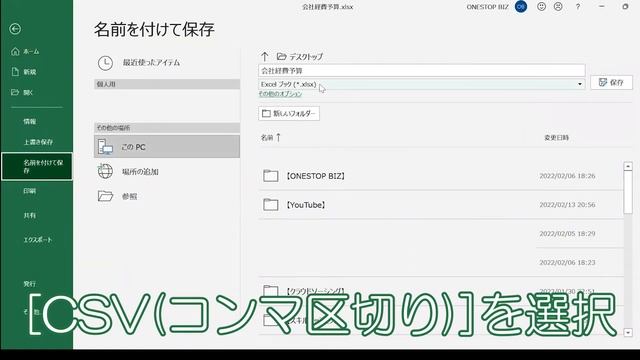
Task: Open the 発行 (Publish) page
Action: [29, 283]
